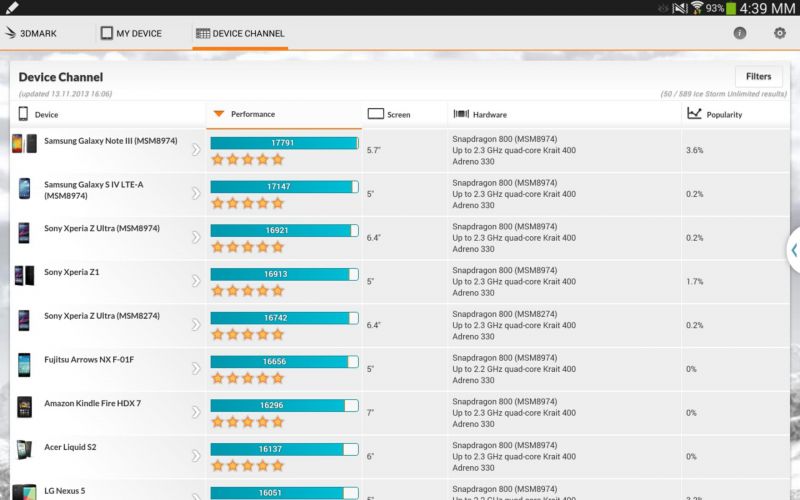Open the settings gear icon

click(780, 33)
